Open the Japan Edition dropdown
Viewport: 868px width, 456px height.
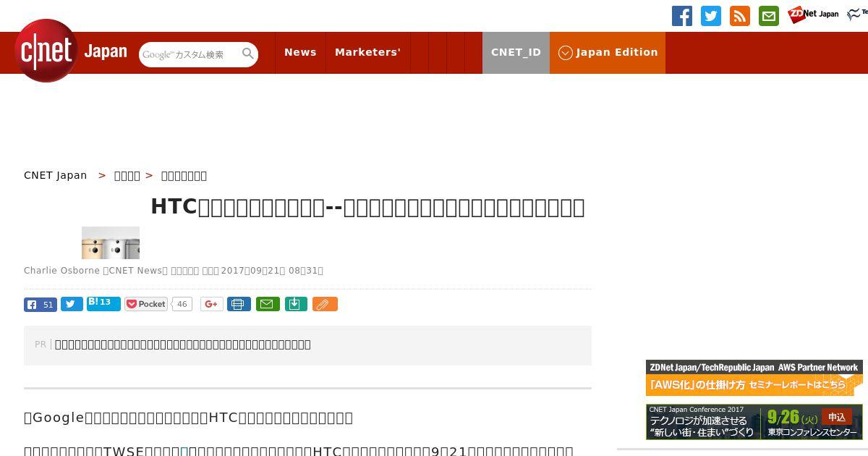pyautogui.click(x=608, y=53)
